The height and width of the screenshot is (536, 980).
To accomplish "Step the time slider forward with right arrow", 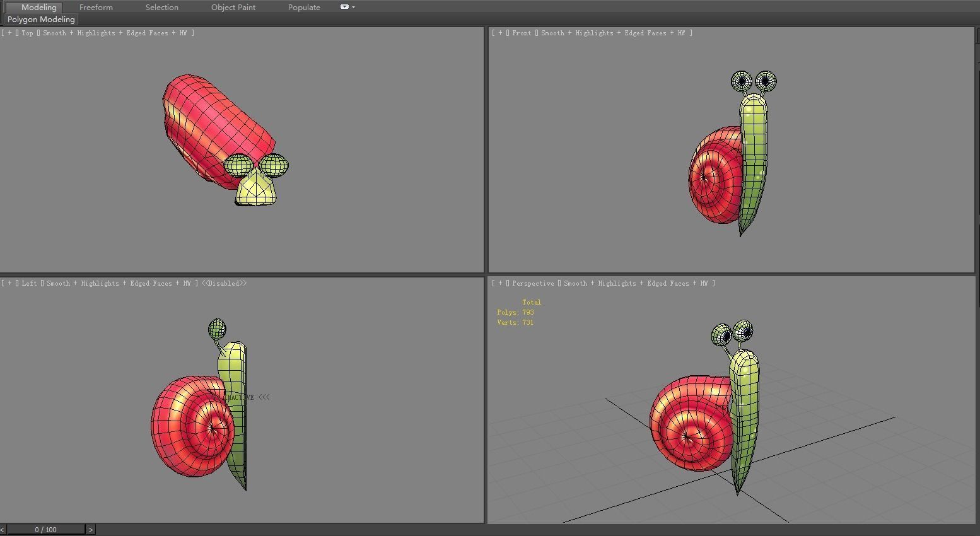I will tap(90, 530).
